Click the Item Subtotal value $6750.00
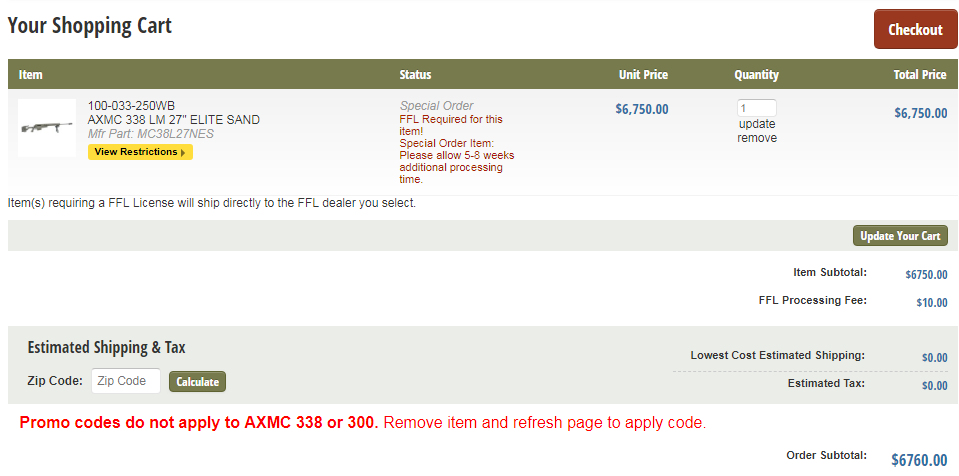This screenshot has width=959, height=476. pyautogui.click(x=927, y=275)
